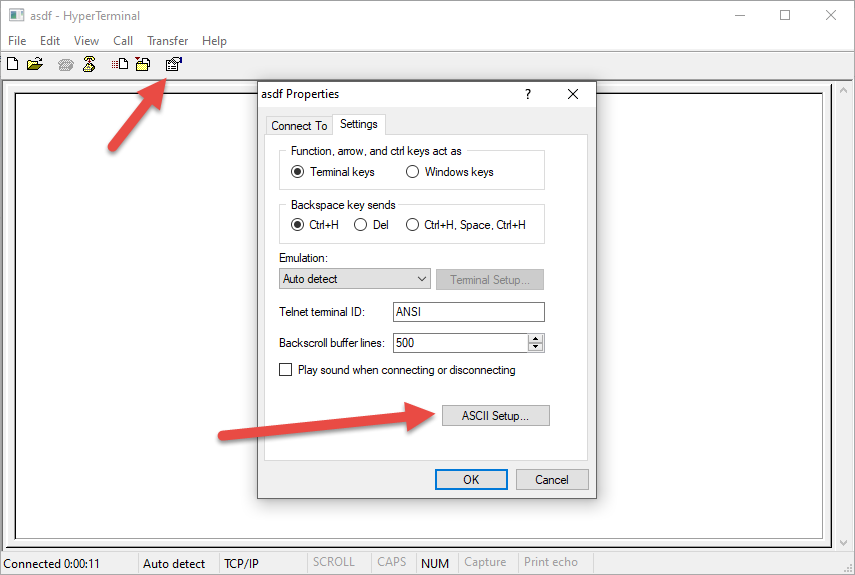Click the ASCII Setup button
The width and height of the screenshot is (855, 575).
click(495, 416)
